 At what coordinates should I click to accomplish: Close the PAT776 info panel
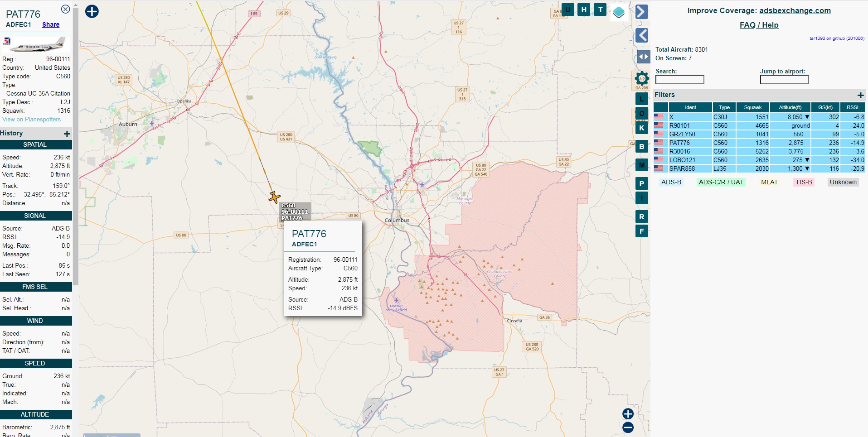pos(65,9)
